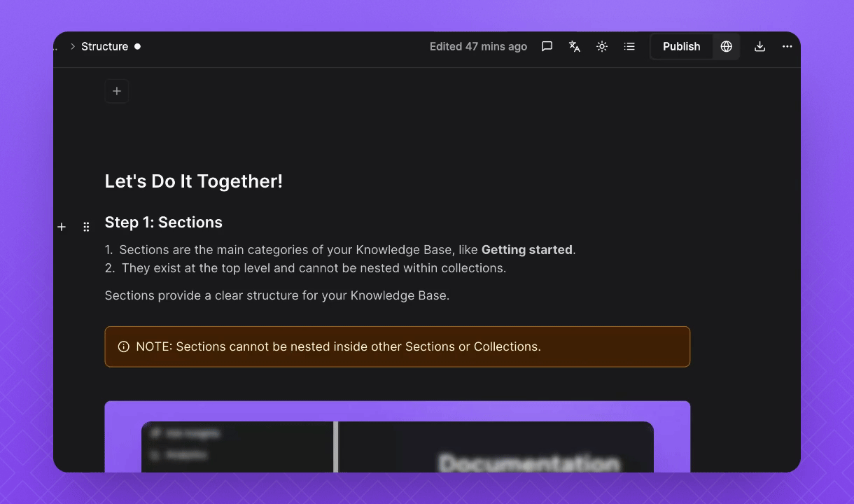Open the translate language icon
854x504 pixels.
575,46
